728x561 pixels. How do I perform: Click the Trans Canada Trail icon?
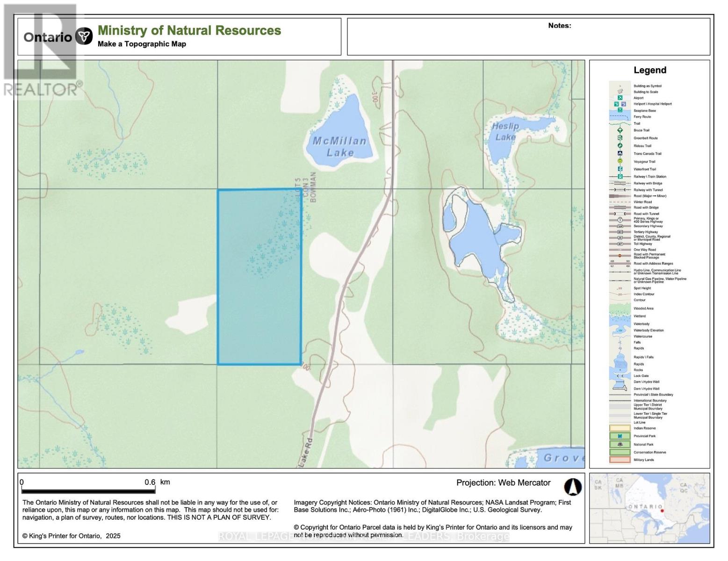(x=620, y=153)
